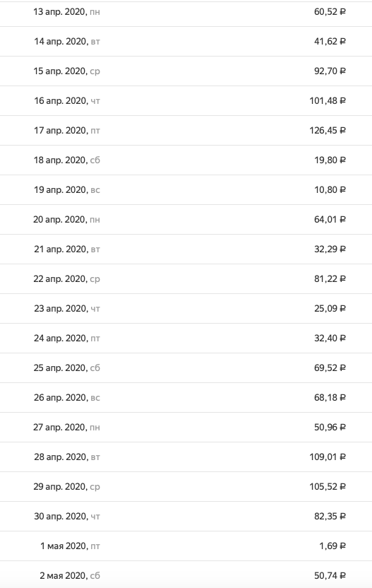Select the 50,74 ₽ amount on 2 мая
Viewport: 372px width, 588px height.
click(x=330, y=575)
